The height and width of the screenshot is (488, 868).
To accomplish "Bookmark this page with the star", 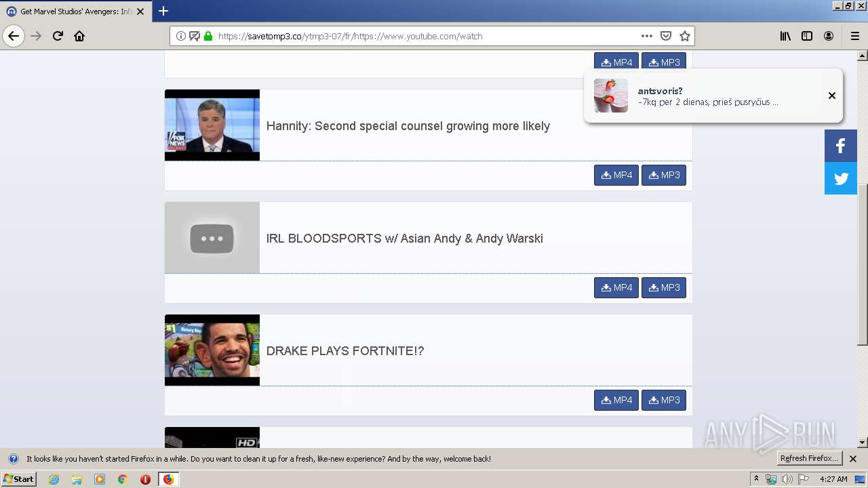I will (x=685, y=36).
